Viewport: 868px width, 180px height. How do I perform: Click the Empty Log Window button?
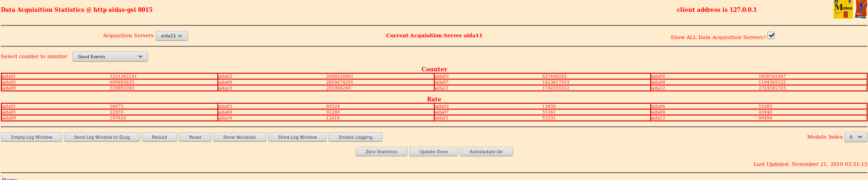pyautogui.click(x=32, y=137)
